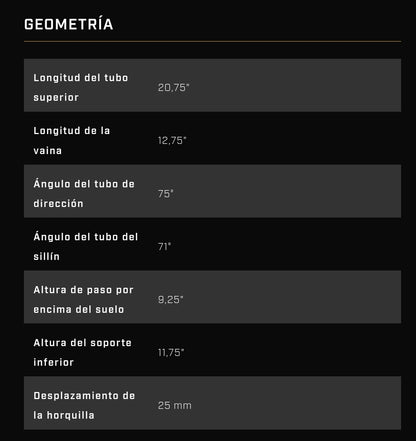Click the word 'superior' in first row
The height and width of the screenshot is (441, 416).
56,97
